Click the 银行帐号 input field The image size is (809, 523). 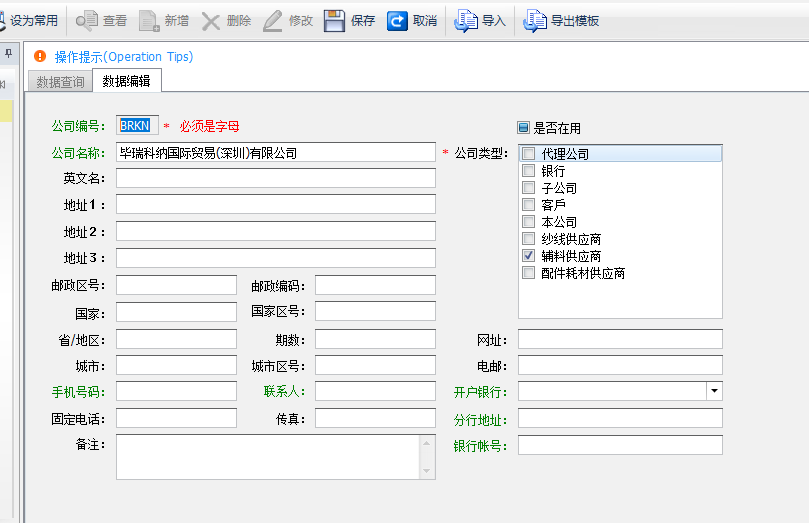pyautogui.click(x=620, y=445)
